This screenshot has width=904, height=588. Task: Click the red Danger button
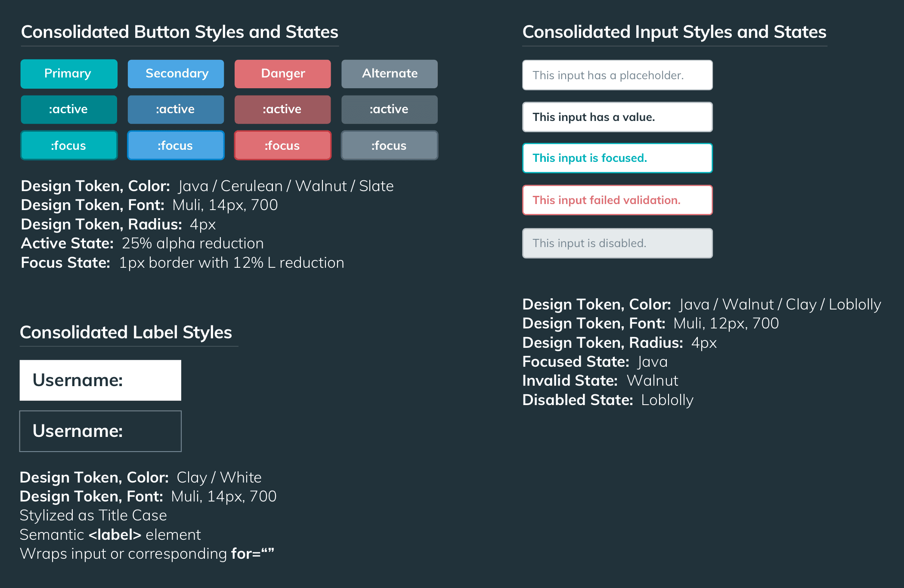[282, 74]
